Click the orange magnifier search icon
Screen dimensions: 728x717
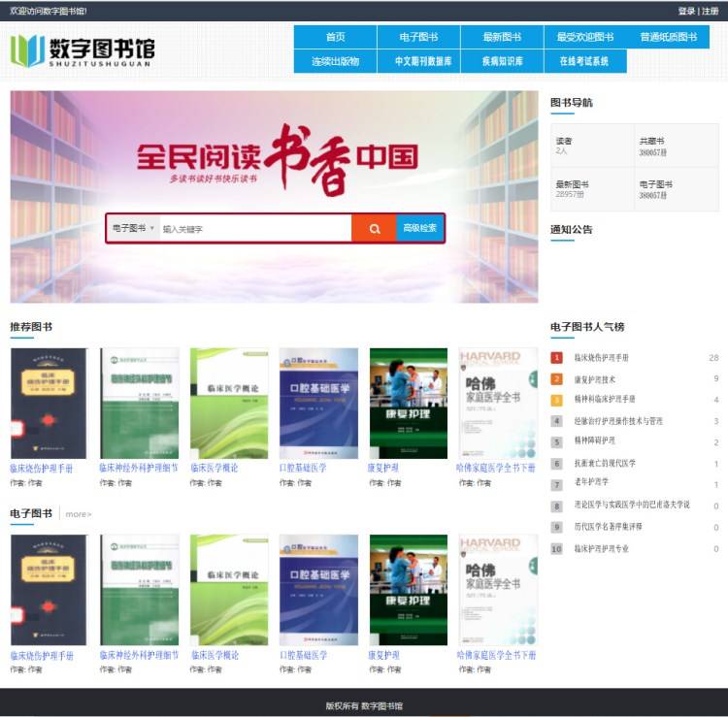(x=374, y=228)
